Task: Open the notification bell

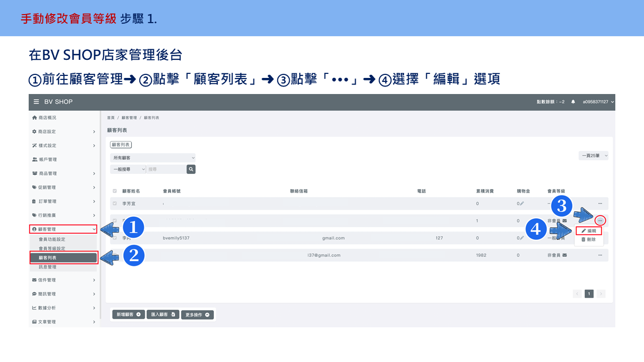Action: 573,102
